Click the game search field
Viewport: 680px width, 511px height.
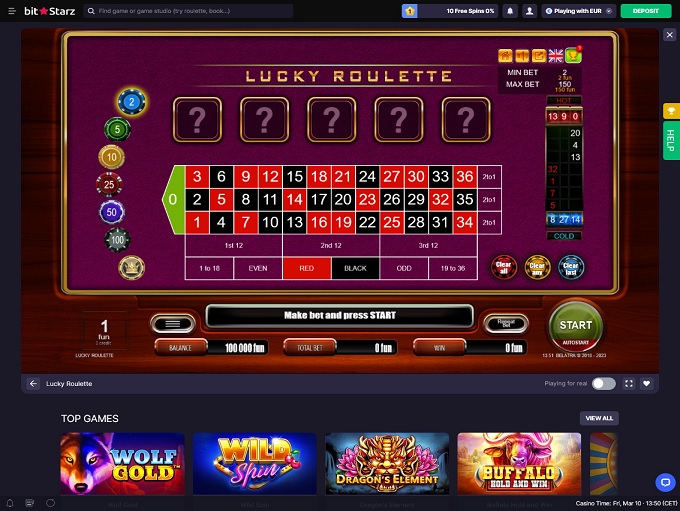188,11
